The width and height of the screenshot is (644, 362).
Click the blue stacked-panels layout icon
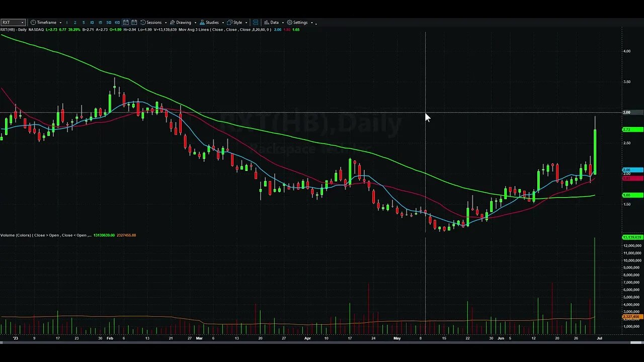[256, 23]
